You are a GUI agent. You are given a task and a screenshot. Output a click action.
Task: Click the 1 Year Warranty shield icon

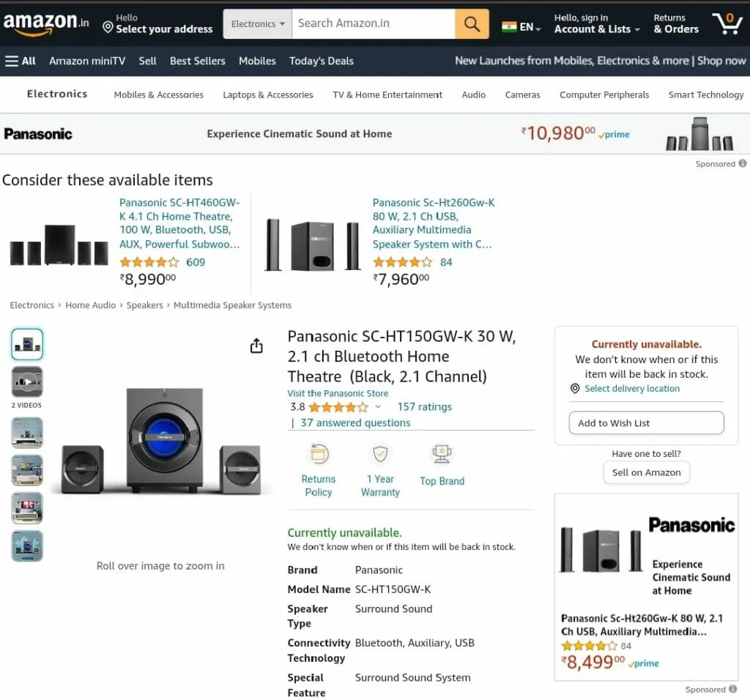(380, 455)
